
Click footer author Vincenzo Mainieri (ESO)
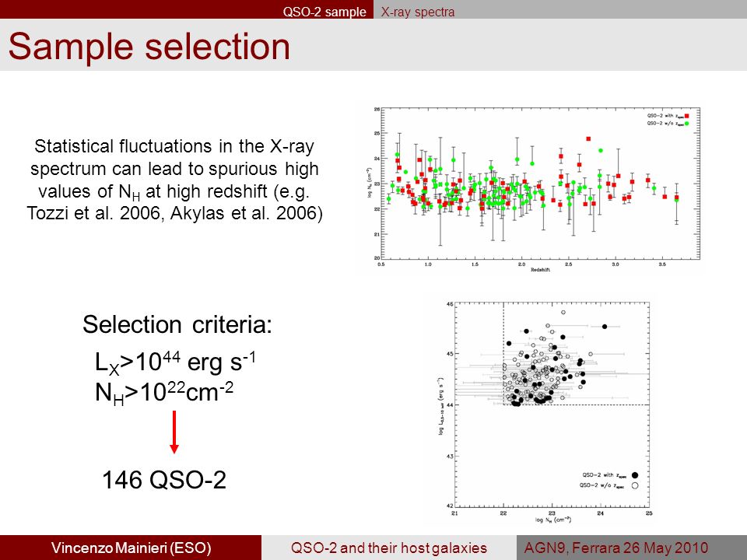click(131, 548)
